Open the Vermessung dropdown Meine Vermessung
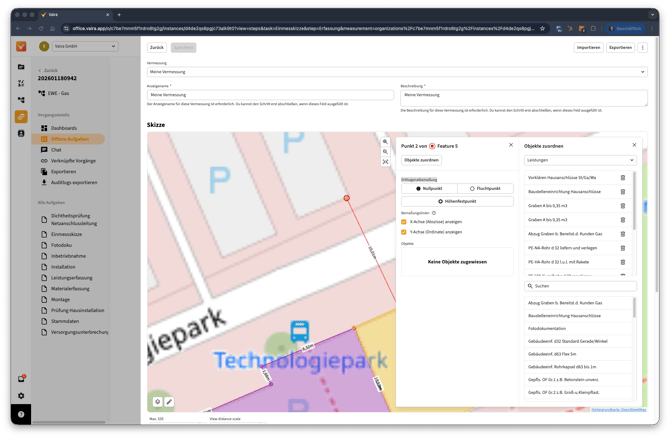This screenshot has height=438, width=670. [397, 72]
